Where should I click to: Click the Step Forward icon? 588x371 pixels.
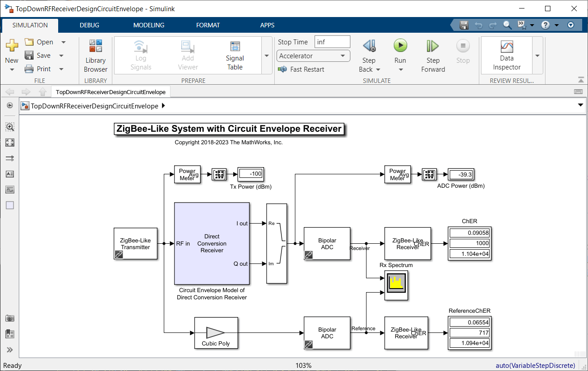(x=433, y=46)
